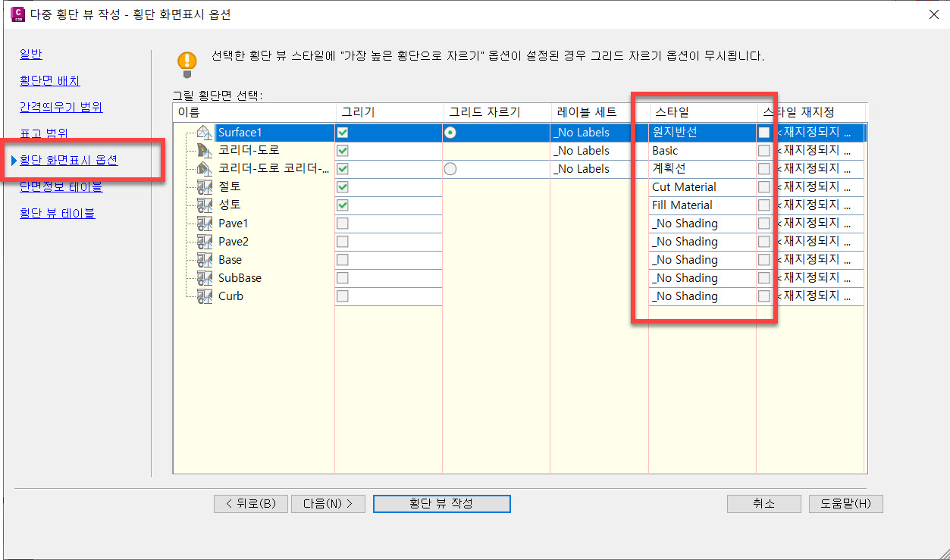
Task: Select grid clip radio for 코리더-도로 코리더 row
Action: click(x=450, y=169)
